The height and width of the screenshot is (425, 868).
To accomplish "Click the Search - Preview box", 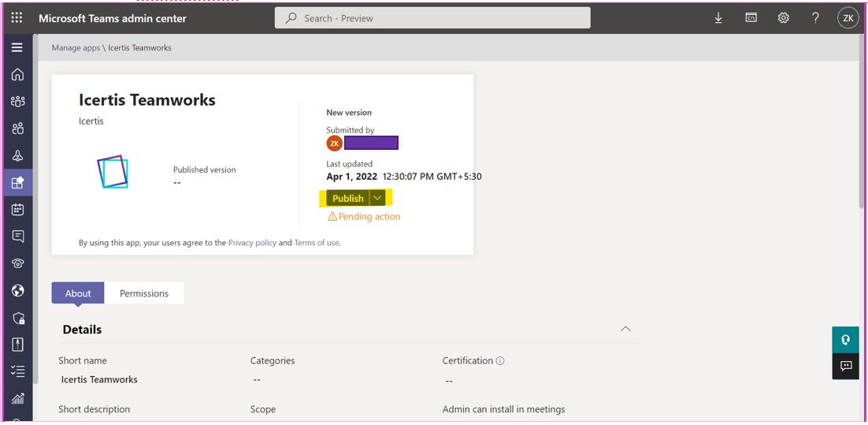I will (x=432, y=18).
